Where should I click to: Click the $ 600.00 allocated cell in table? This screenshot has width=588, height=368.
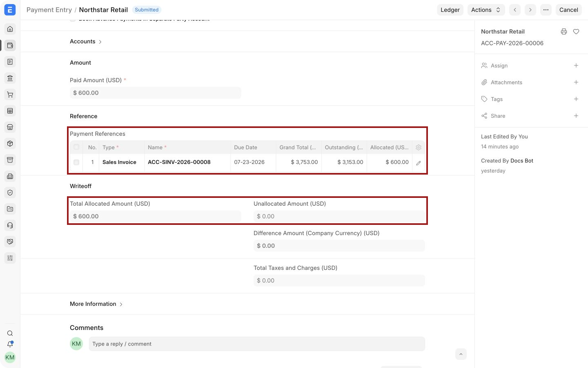[390, 162]
